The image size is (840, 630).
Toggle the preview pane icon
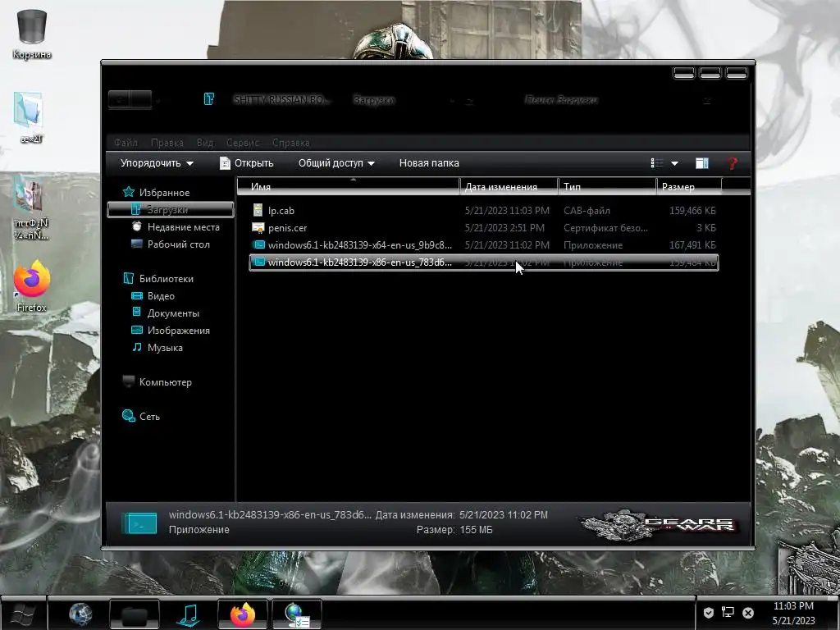coord(702,163)
